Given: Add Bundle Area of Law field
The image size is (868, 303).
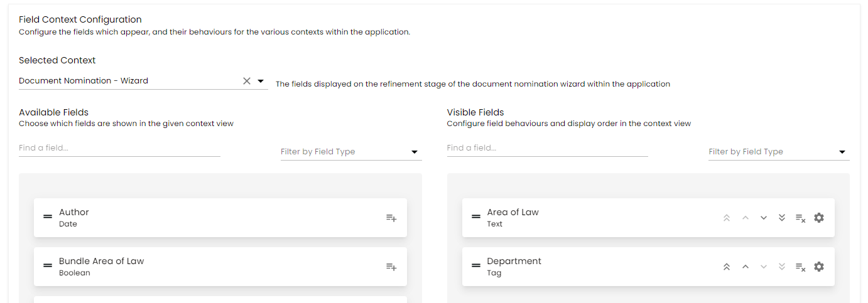Looking at the screenshot, I should click(391, 267).
